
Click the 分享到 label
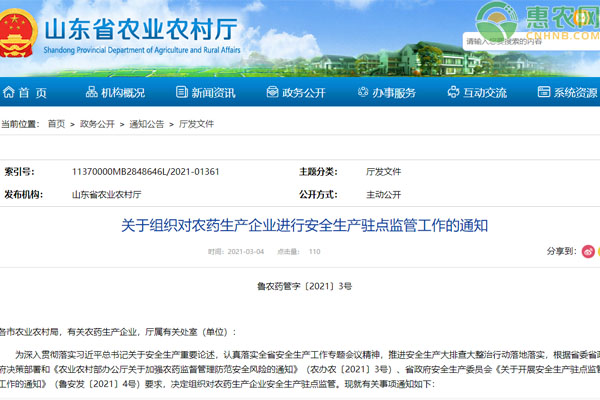[561, 251]
